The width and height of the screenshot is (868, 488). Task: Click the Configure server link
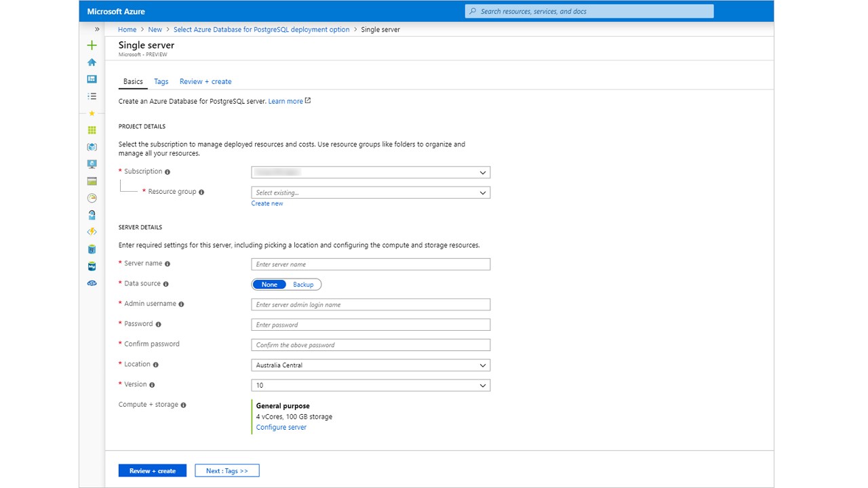coord(281,428)
